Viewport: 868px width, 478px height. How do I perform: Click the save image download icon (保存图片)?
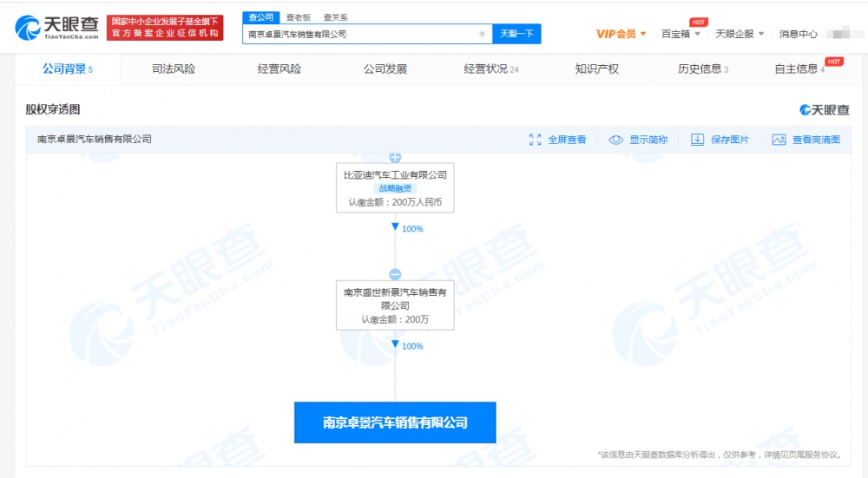697,140
